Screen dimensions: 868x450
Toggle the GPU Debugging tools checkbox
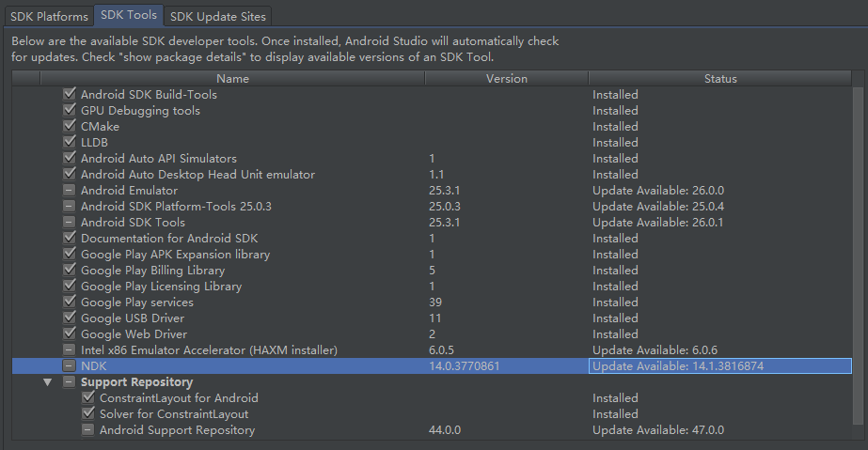[x=69, y=111]
